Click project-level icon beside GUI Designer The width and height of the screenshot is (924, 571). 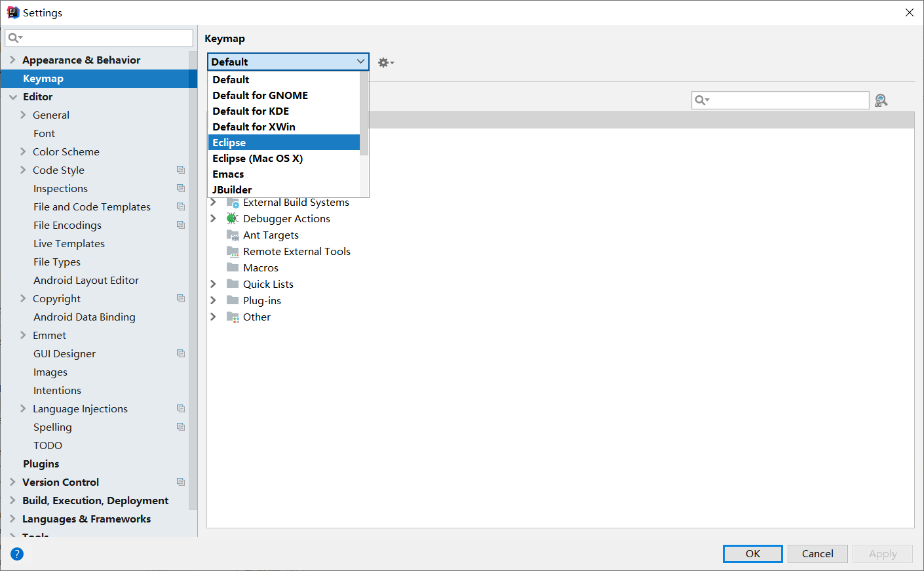point(181,353)
